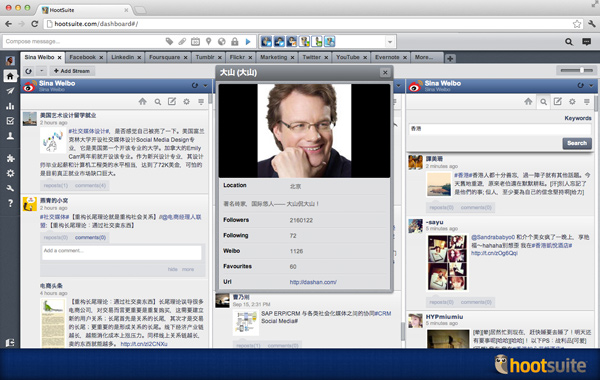The width and height of the screenshot is (600, 380).
Task: Open gear settings in right Weibo stream
Action: point(572,101)
